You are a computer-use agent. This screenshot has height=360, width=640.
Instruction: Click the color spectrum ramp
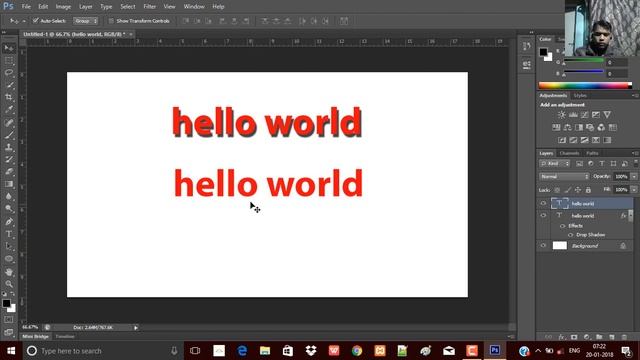click(585, 85)
